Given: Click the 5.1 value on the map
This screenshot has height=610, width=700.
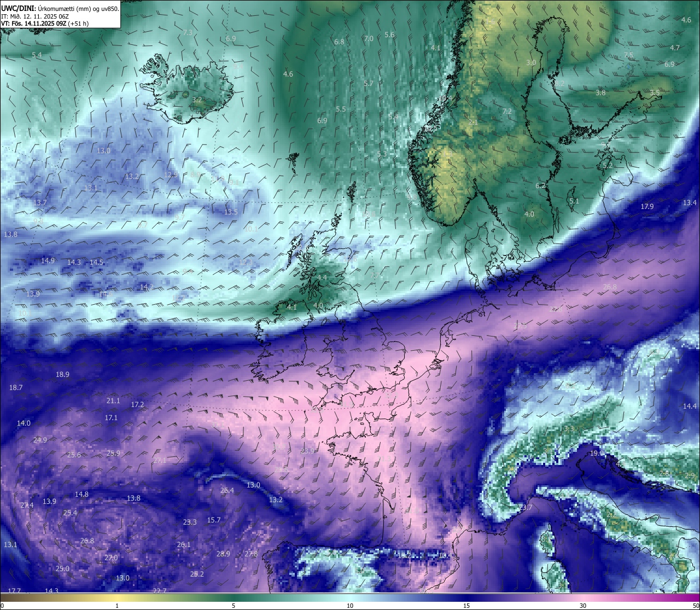Looking at the screenshot, I should [x=574, y=201].
